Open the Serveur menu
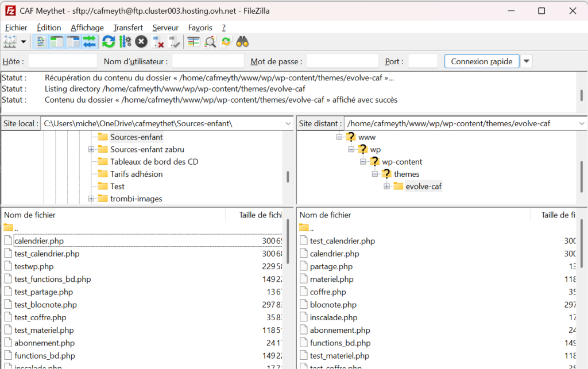Image resolution: width=588 pixels, height=369 pixels. [165, 28]
